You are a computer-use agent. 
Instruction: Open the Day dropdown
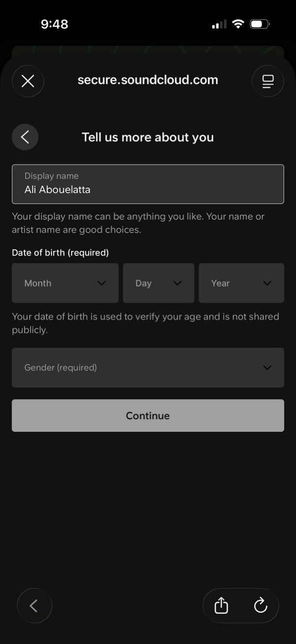pyautogui.click(x=158, y=283)
